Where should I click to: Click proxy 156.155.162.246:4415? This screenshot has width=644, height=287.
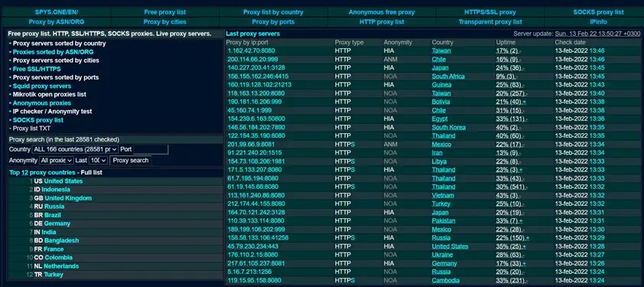click(x=258, y=77)
